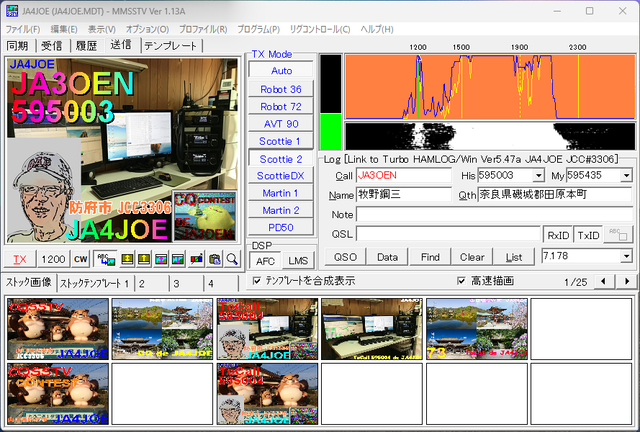The image size is (640, 432).
Task: Toggle the AFC DSP button
Action: coord(265,261)
